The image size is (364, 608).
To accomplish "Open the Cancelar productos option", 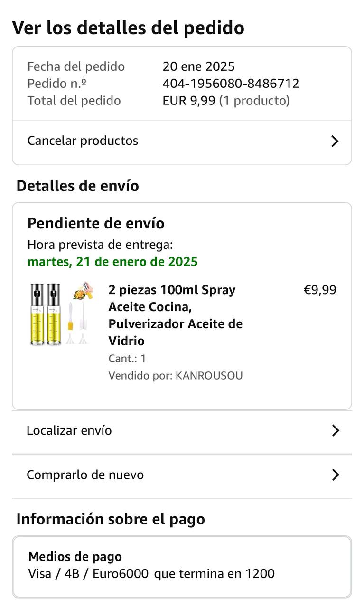I will pyautogui.click(x=83, y=141).
